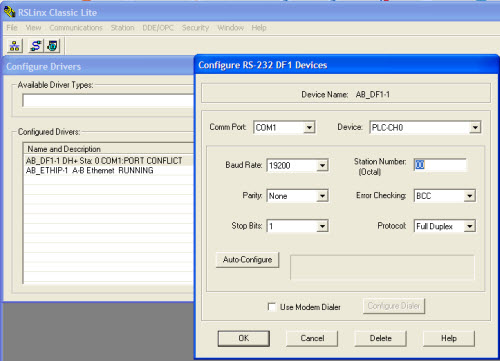Viewport: 500px width, 361px height.
Task: Expand the Error Checking BCC dropdown
Action: [470, 196]
